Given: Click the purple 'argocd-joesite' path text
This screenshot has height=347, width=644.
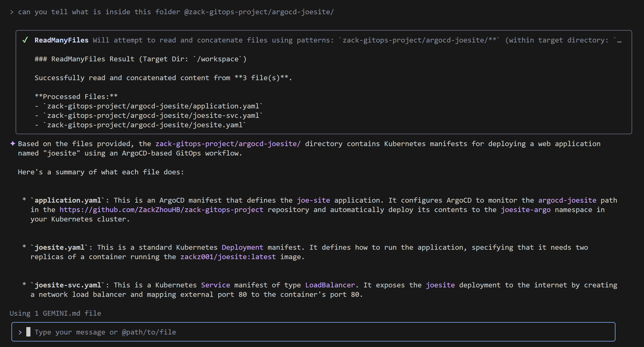Looking at the screenshot, I should (567, 200).
